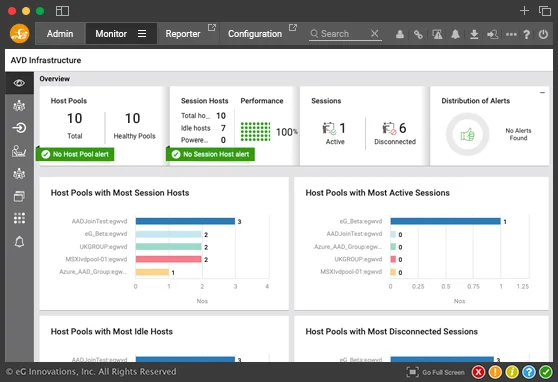Click the Overview section heading

(x=54, y=79)
